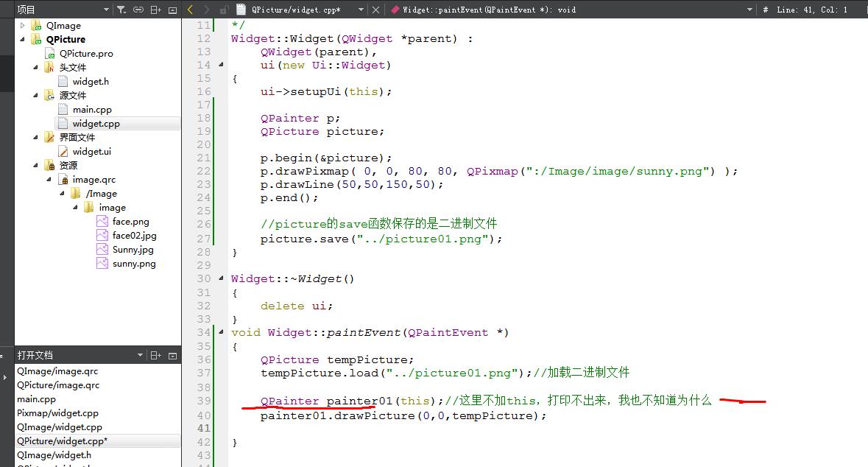Select QPicture/widget.cpp* in open documents
Screen dimensions: 868x467
pyautogui.click(x=62, y=441)
